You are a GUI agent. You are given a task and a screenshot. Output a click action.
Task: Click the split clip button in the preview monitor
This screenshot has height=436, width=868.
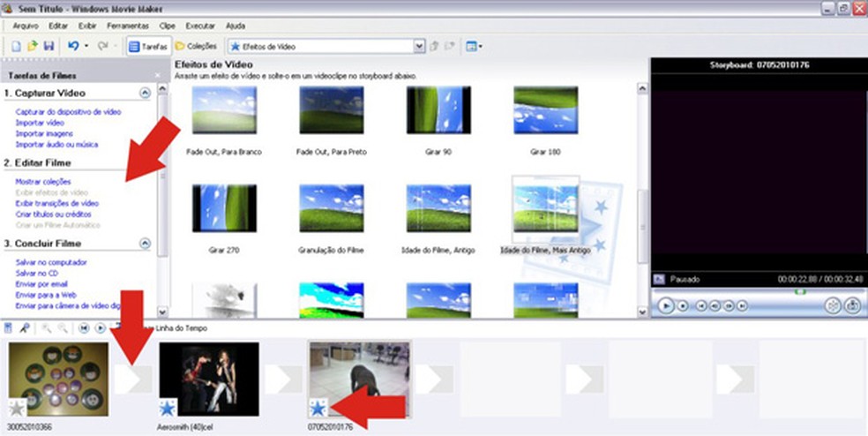pyautogui.click(x=832, y=304)
